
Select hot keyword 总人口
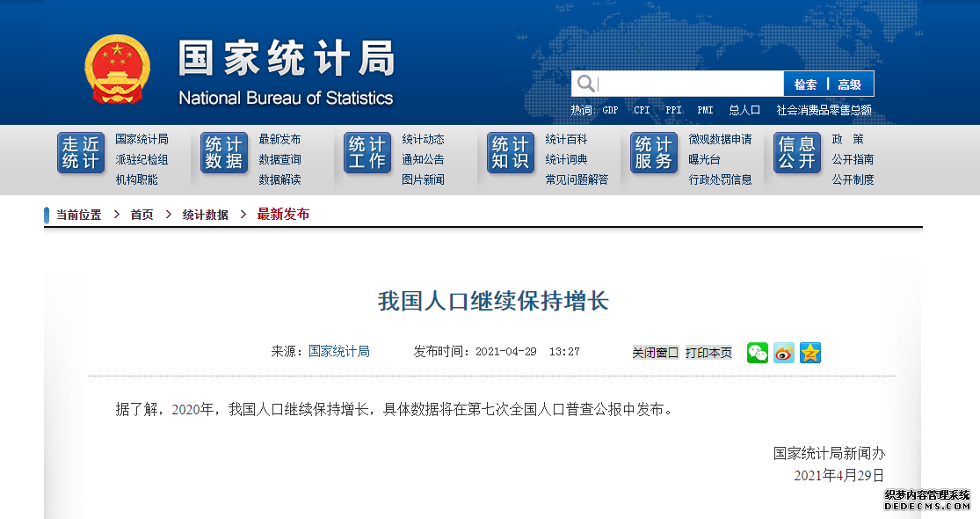coord(744,110)
